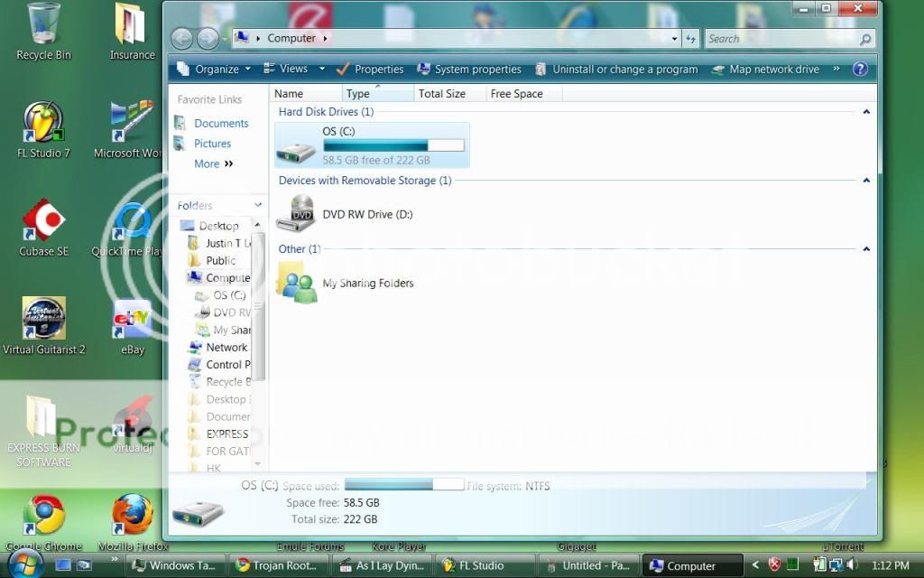Collapse the Folders pane chevron
This screenshot has width=924, height=578.
click(x=258, y=206)
